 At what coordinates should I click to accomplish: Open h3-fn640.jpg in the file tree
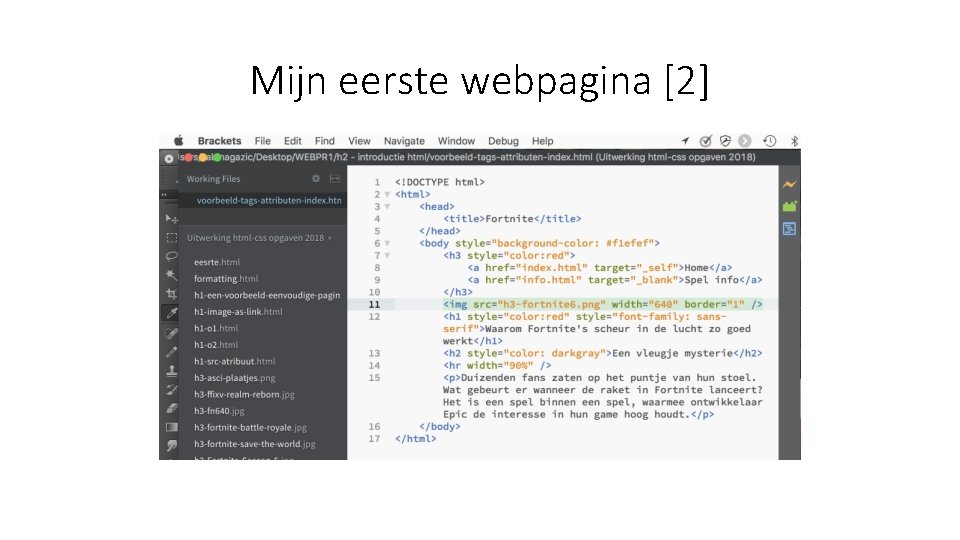point(219,411)
